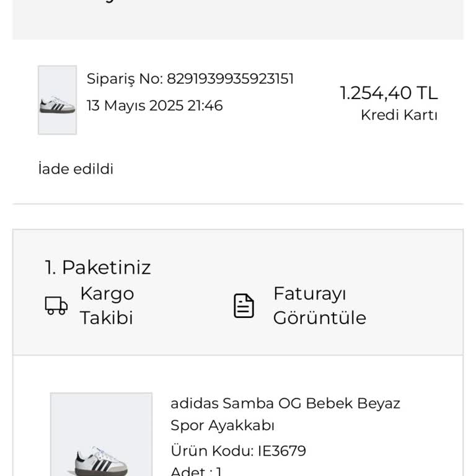Image resolution: width=476 pixels, height=476 pixels.
Task: Click the 21:46 order time
Action: (x=205, y=105)
